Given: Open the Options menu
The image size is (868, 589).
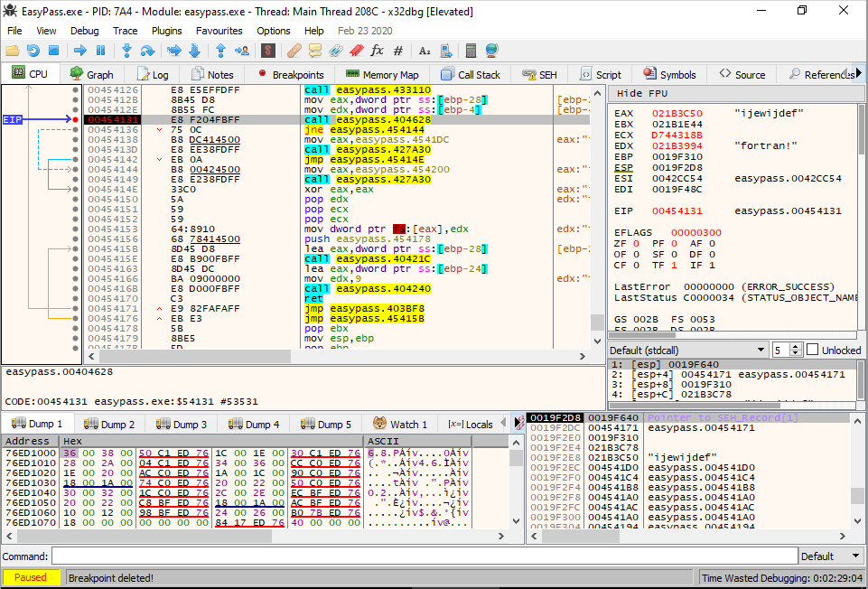Looking at the screenshot, I should click(274, 31).
